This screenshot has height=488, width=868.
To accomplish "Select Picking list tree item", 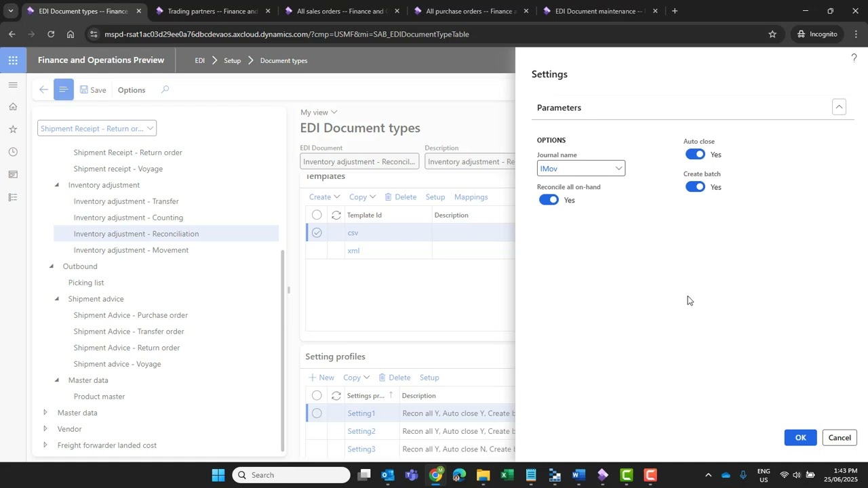I will (86, 283).
